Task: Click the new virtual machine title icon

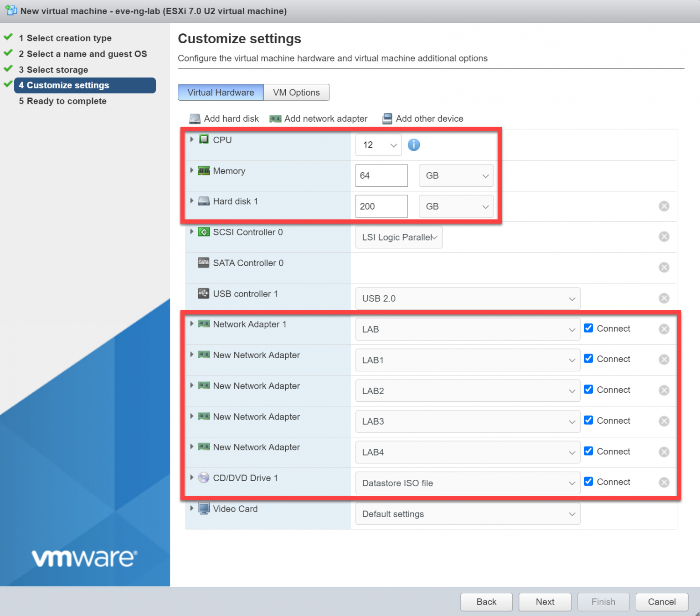Action: click(x=11, y=10)
